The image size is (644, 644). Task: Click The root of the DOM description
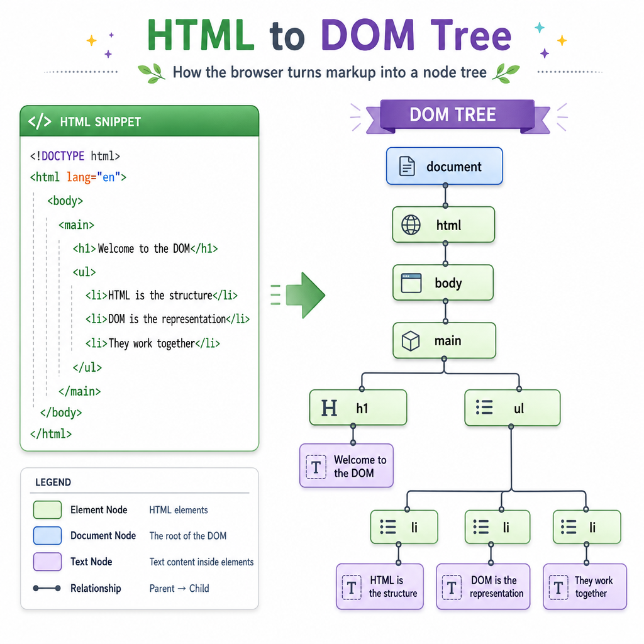[187, 536]
